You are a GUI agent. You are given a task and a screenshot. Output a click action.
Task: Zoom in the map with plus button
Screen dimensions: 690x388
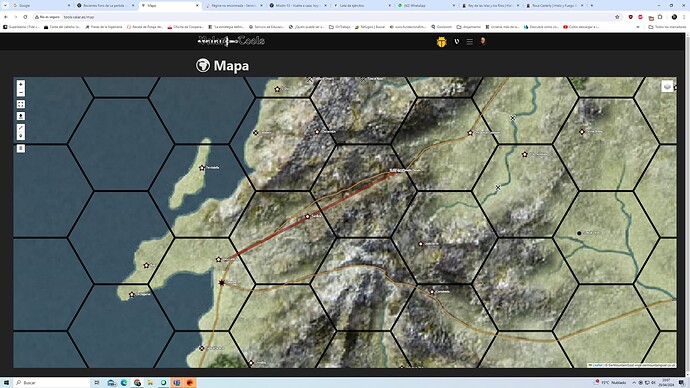(21, 84)
